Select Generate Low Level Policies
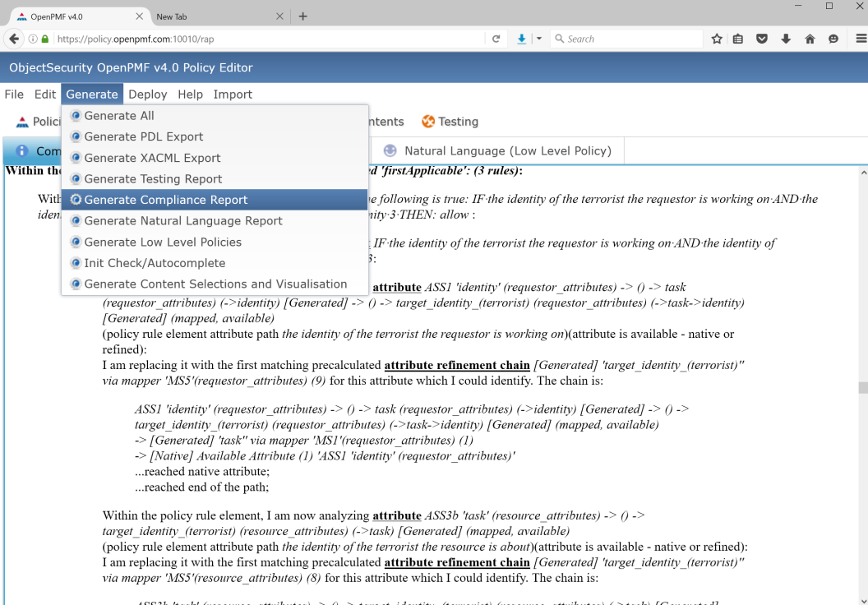The height and width of the screenshot is (605, 868). pos(215,242)
